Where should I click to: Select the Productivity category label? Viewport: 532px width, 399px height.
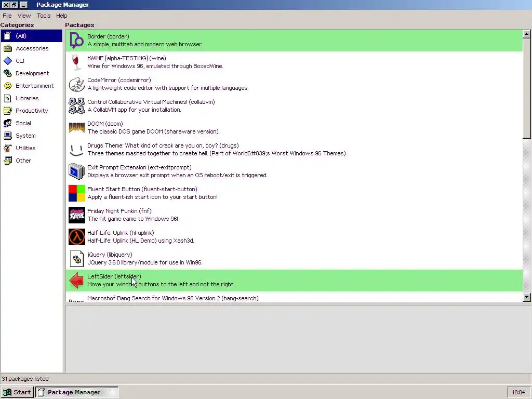(32, 111)
